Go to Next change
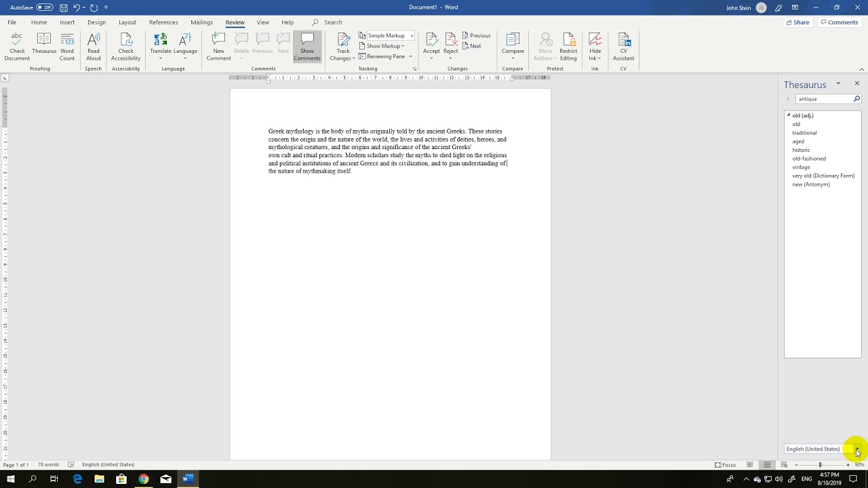Image resolution: width=868 pixels, height=488 pixels. click(472, 46)
